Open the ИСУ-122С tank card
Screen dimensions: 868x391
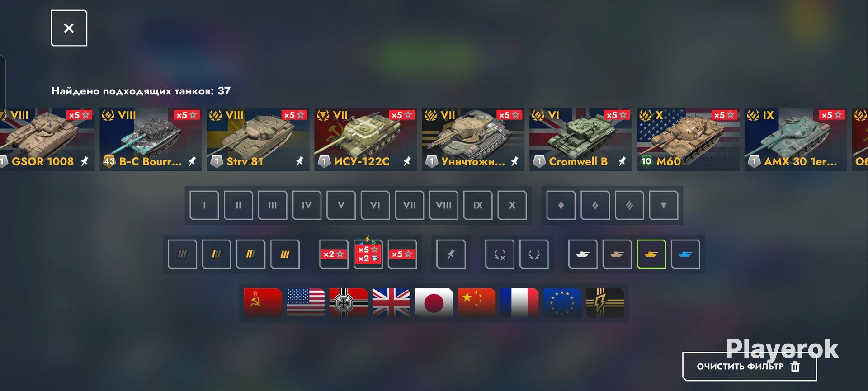coord(365,139)
